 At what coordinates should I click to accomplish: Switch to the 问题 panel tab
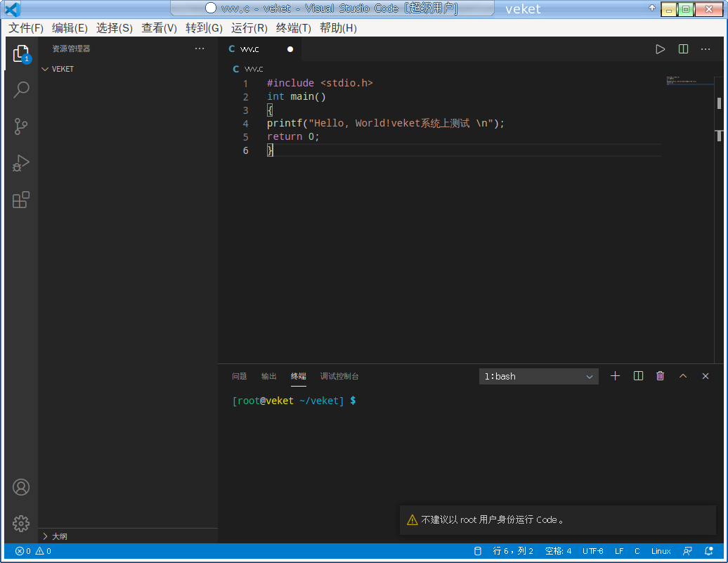click(239, 376)
